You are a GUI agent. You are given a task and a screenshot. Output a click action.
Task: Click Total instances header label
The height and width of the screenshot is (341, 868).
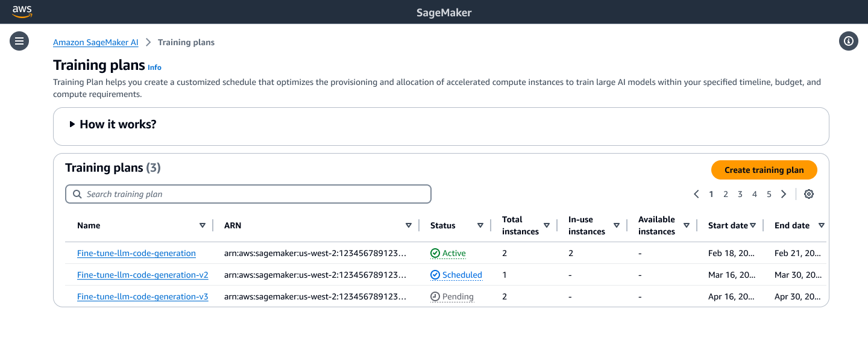[x=520, y=225]
